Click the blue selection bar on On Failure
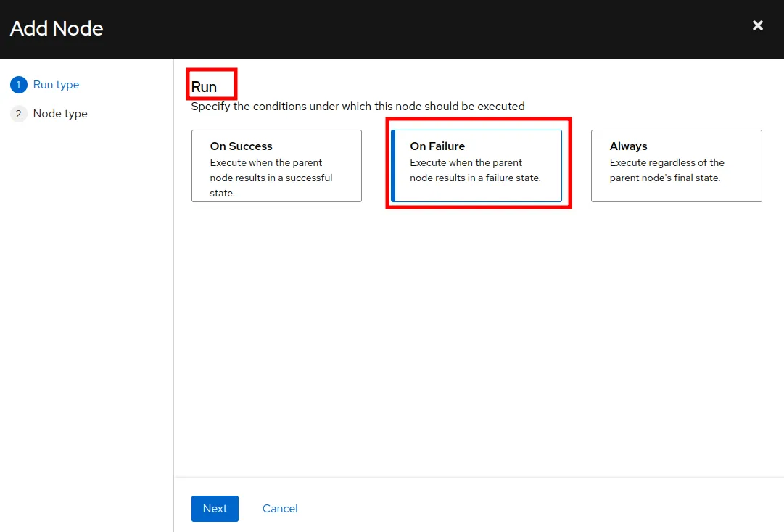This screenshot has width=784, height=532. (x=392, y=166)
